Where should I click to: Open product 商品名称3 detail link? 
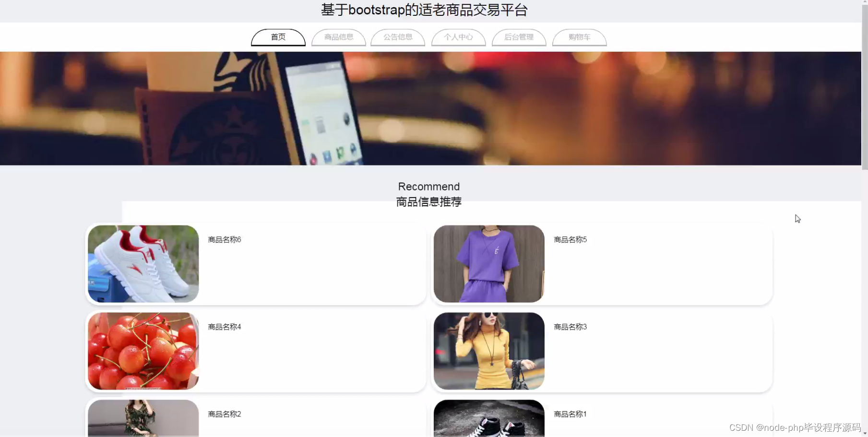point(570,327)
